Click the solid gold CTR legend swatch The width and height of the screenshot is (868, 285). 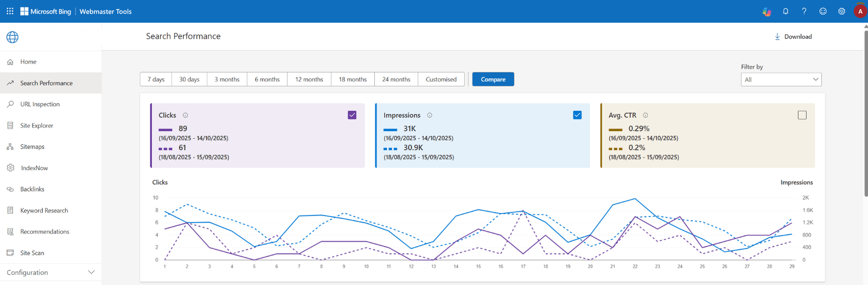coord(615,130)
